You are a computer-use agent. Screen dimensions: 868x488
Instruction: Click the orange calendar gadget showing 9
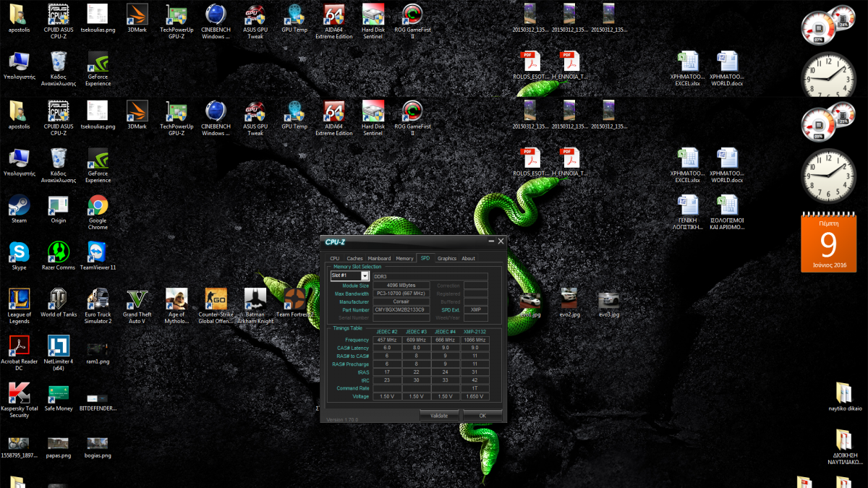tap(828, 241)
